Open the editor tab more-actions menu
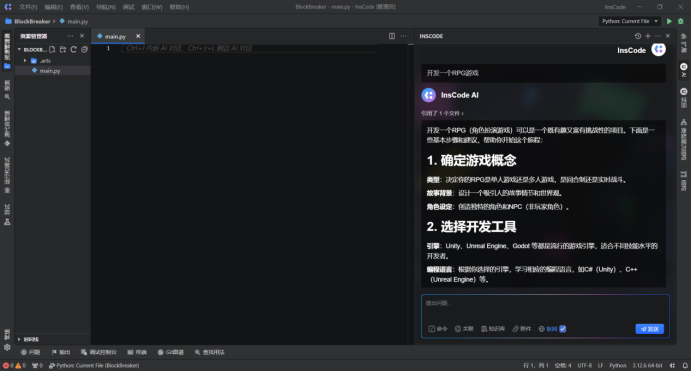 pos(403,36)
